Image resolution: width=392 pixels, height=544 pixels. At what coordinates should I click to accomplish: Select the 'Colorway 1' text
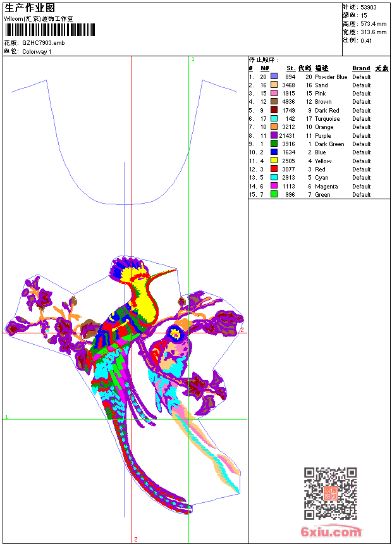(x=37, y=52)
